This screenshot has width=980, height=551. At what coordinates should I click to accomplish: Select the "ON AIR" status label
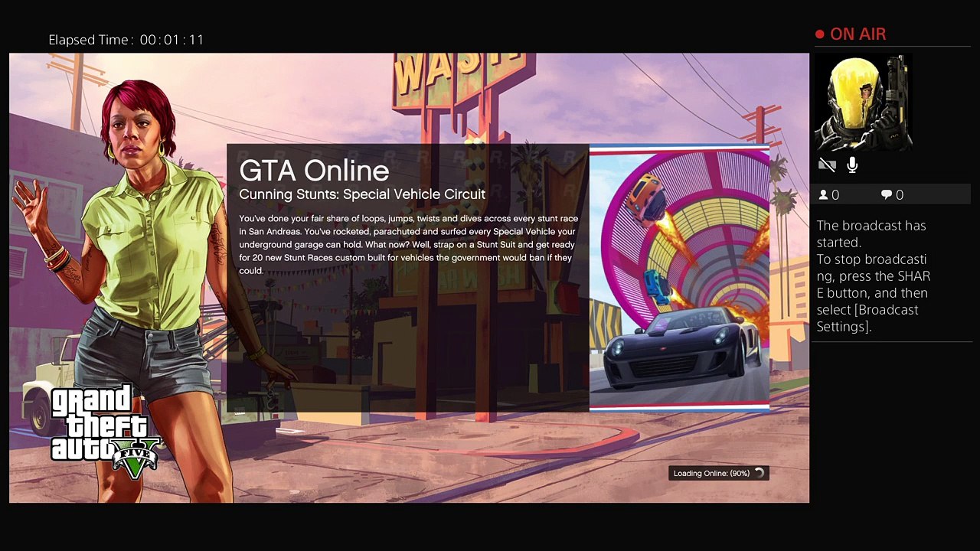(x=857, y=34)
